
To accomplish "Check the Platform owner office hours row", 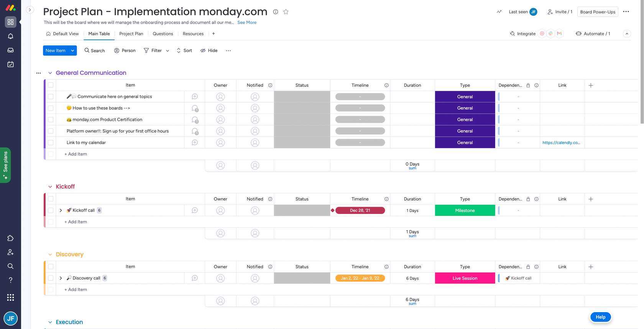I will tap(51, 131).
